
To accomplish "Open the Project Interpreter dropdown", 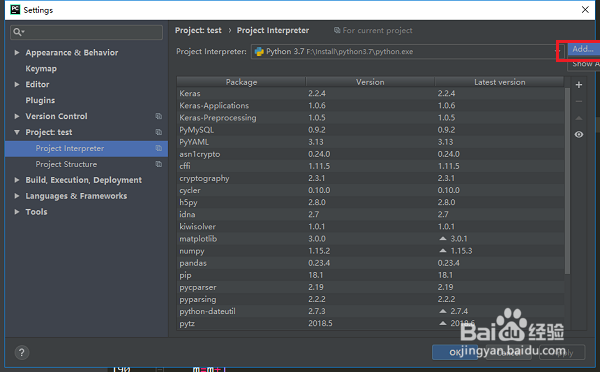I will pos(407,52).
